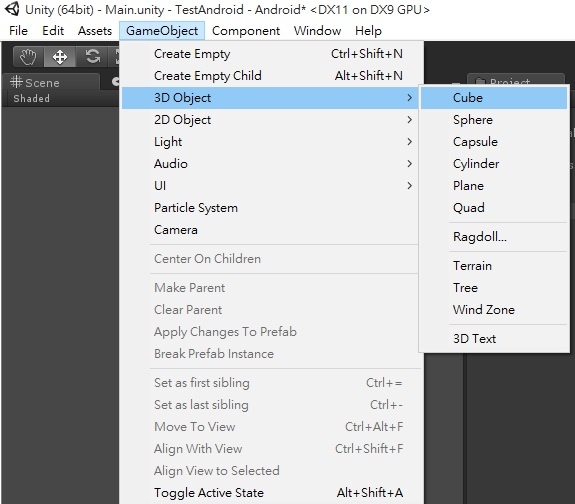Create a Terrain object

coord(494,266)
